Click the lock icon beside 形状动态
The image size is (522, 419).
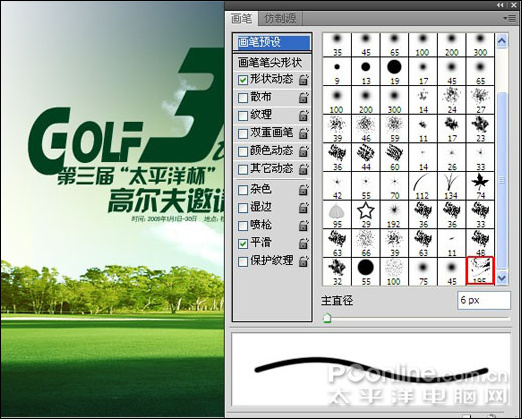(304, 80)
